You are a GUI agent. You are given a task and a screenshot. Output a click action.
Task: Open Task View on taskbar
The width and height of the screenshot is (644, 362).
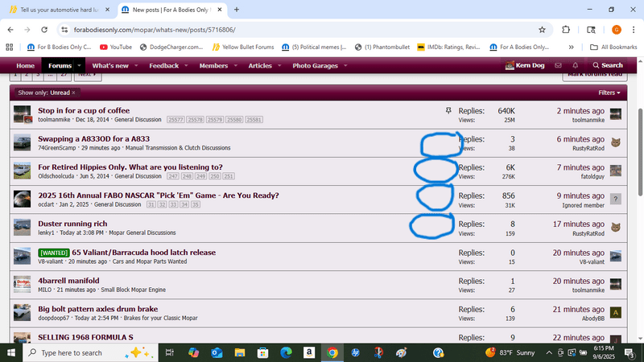[169, 352]
